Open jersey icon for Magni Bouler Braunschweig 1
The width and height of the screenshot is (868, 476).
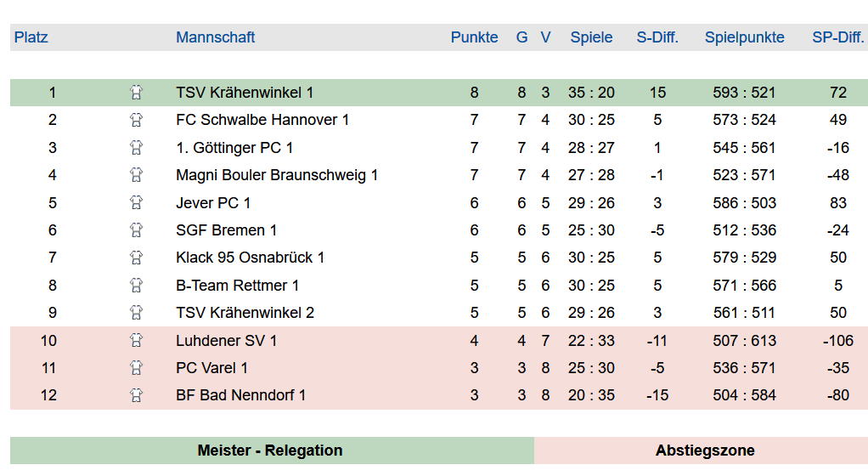coord(136,175)
